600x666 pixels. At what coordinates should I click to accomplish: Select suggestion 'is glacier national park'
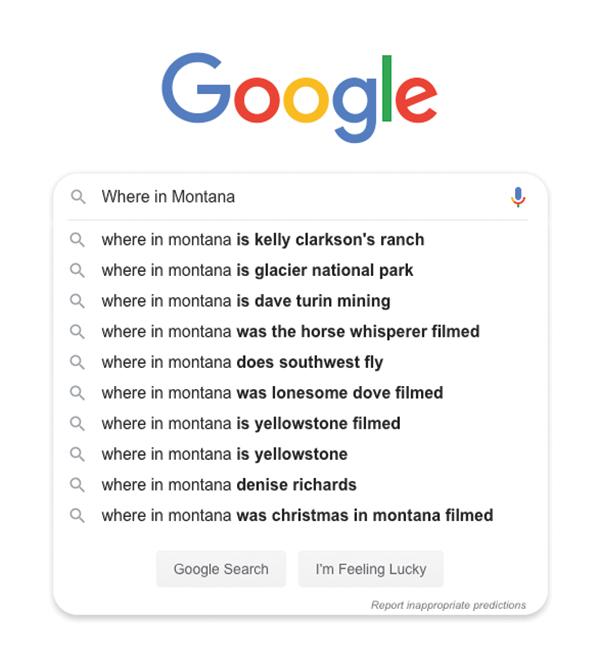(297, 270)
